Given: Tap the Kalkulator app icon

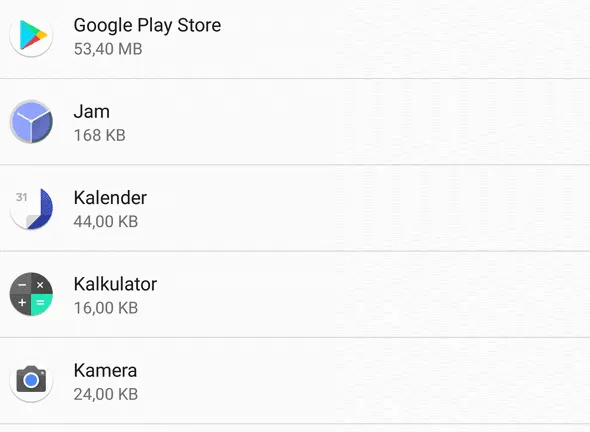Looking at the screenshot, I should click(31, 294).
